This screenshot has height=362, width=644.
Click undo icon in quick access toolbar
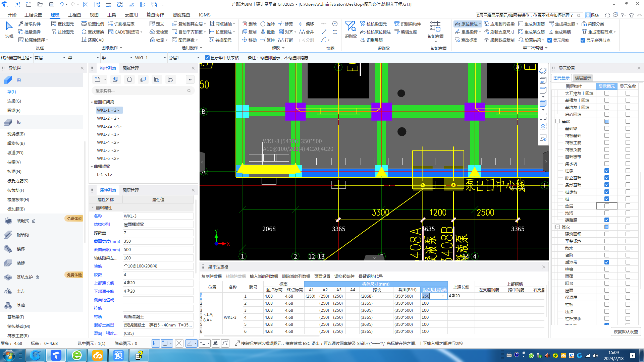tap(61, 4)
